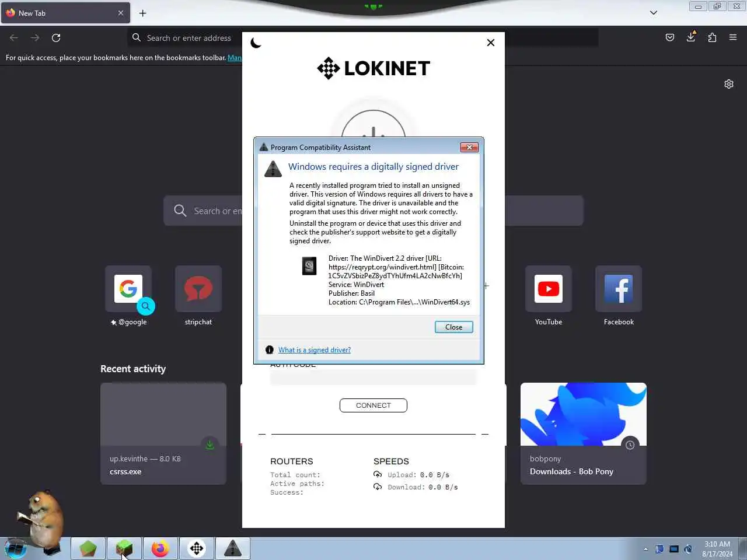The image size is (747, 560).
Task: Open Firefox extensions icon
Action: tap(712, 38)
